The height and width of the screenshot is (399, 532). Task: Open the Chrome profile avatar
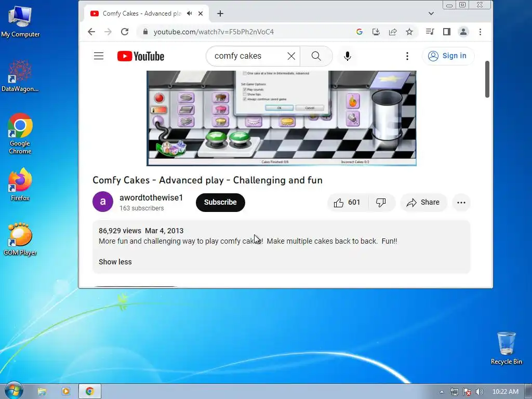point(463,32)
